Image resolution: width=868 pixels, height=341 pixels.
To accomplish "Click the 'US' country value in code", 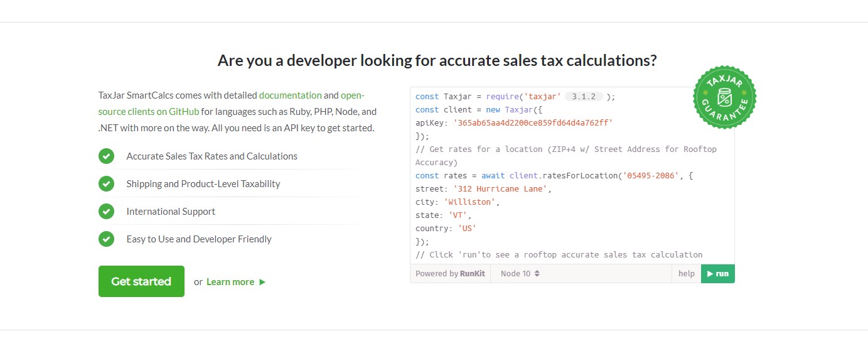I will click(x=467, y=229).
